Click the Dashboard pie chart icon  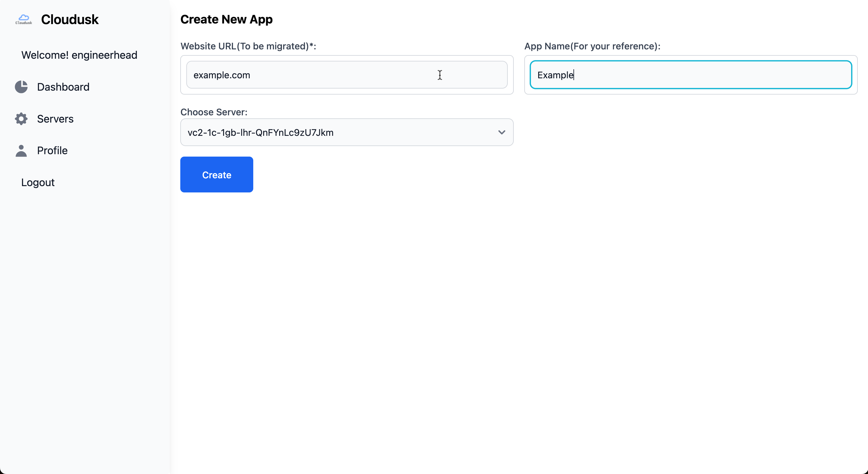coord(21,87)
